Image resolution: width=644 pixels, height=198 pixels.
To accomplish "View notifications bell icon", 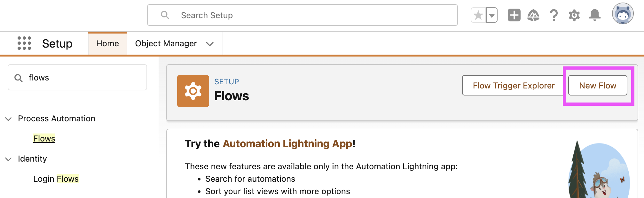I will coord(594,15).
